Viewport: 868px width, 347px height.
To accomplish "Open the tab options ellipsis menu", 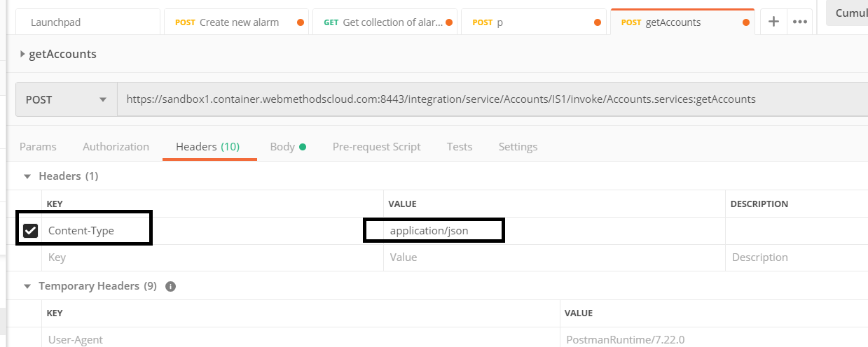I will point(799,22).
